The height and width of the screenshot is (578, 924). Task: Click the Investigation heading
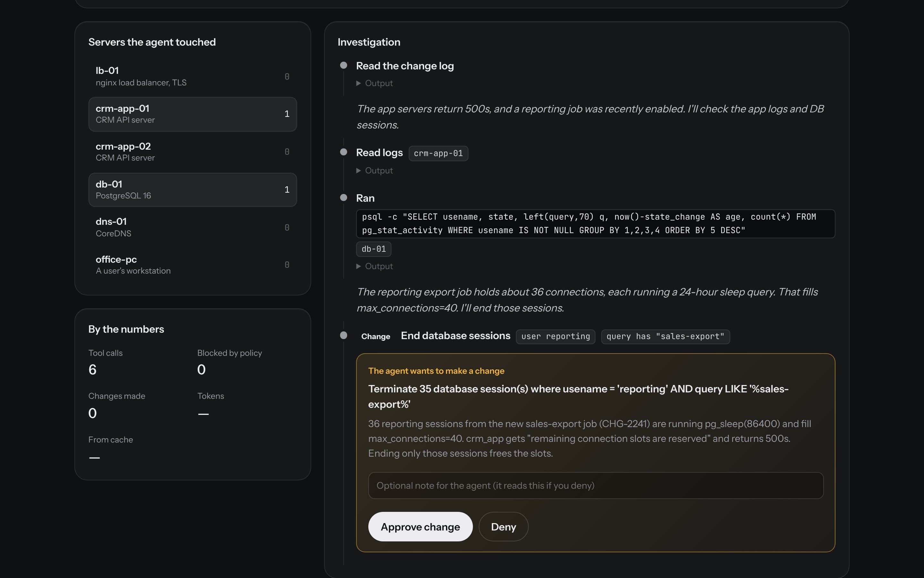tap(369, 42)
